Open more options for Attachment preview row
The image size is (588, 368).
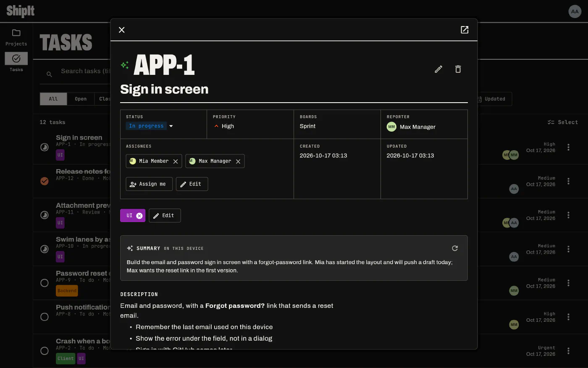[568, 215]
